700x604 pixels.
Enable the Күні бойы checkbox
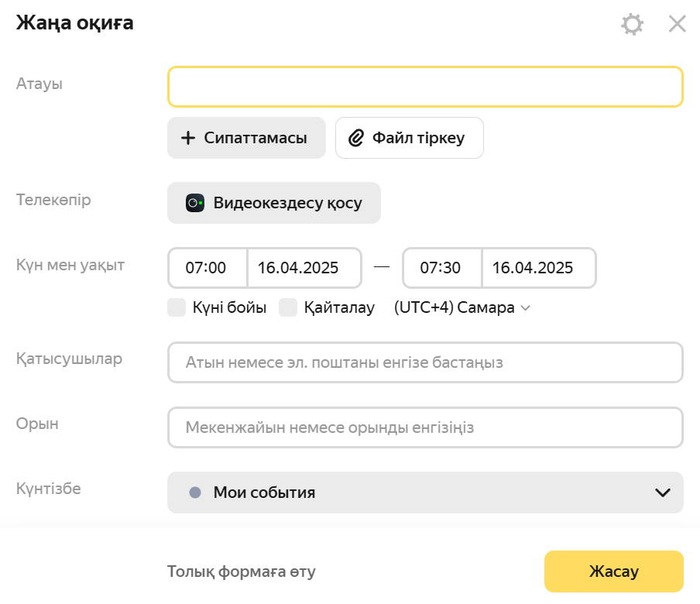[177, 307]
